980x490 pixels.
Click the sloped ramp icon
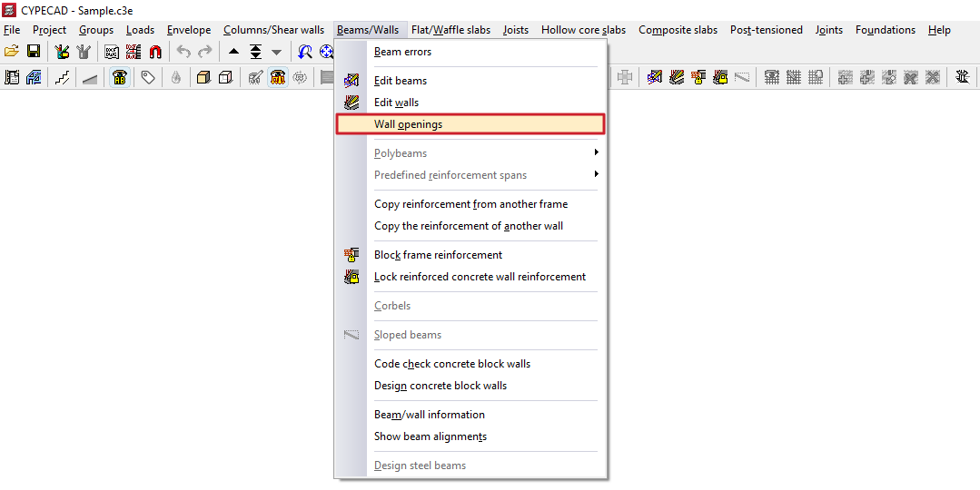[90, 78]
